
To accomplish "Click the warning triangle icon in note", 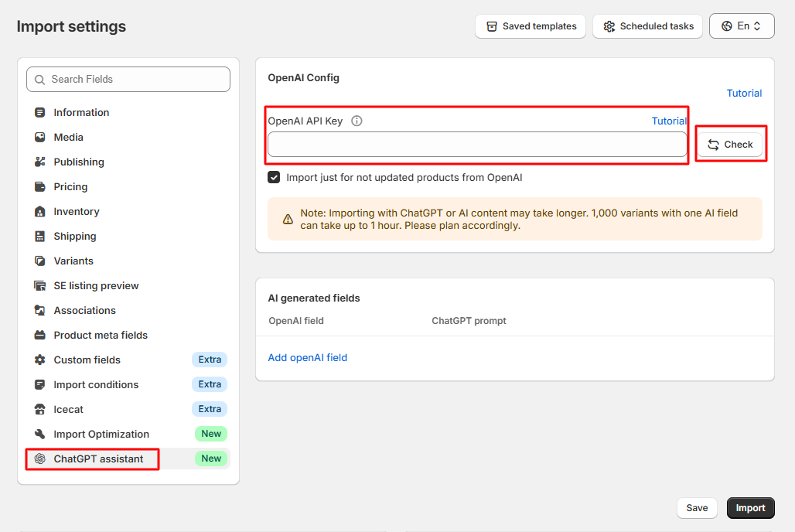I will click(288, 219).
